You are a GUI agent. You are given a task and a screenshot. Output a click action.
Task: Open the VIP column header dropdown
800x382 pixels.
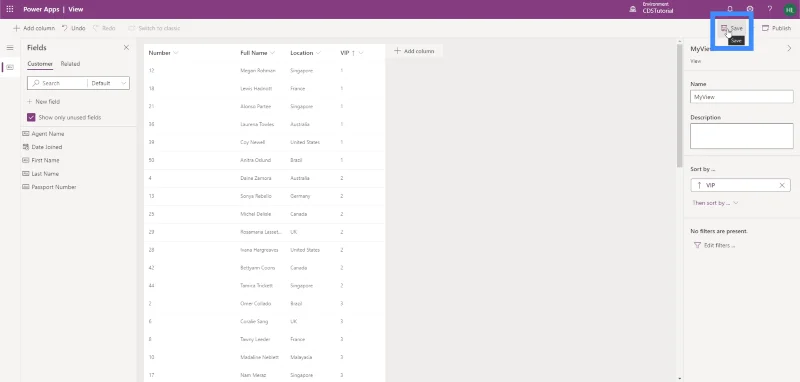point(361,53)
